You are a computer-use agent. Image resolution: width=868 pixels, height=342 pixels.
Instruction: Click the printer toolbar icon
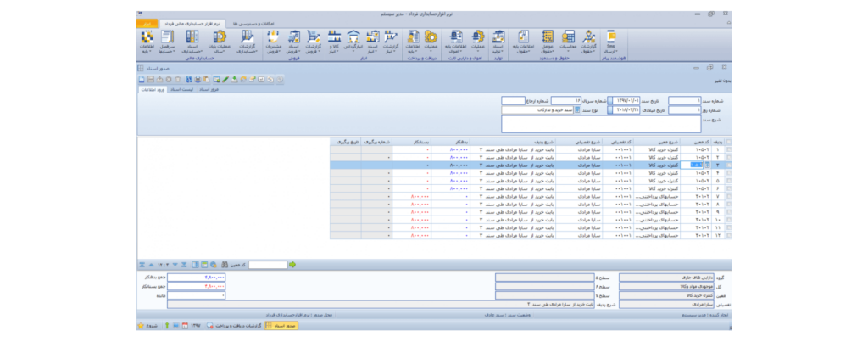point(198,79)
